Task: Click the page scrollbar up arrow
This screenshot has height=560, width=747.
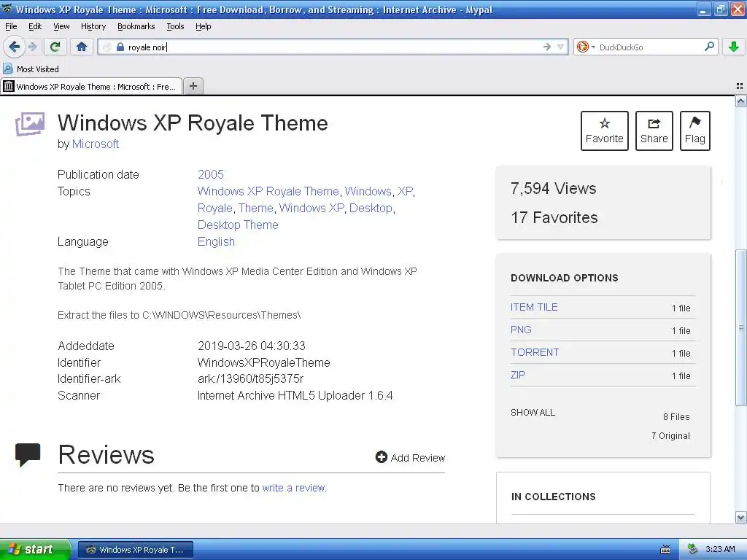Action: click(740, 101)
